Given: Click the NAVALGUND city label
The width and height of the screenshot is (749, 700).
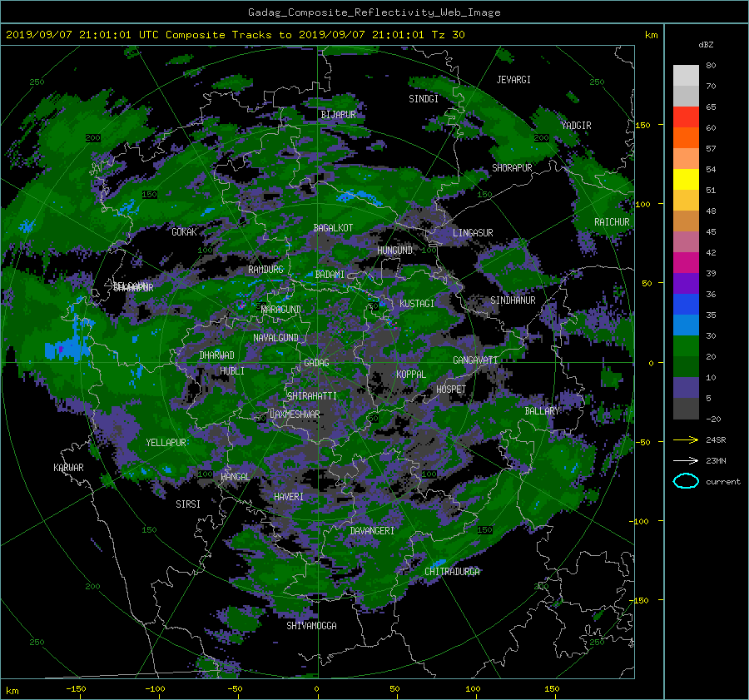Looking at the screenshot, I should (x=275, y=338).
